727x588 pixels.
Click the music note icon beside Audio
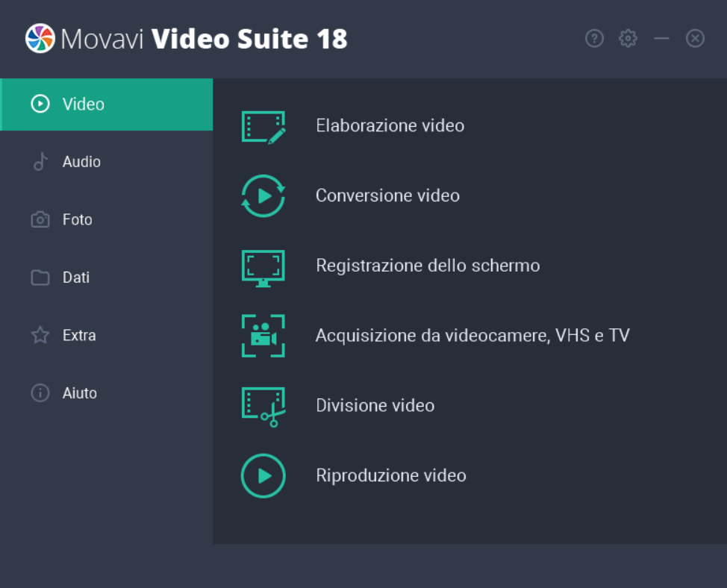[40, 162]
